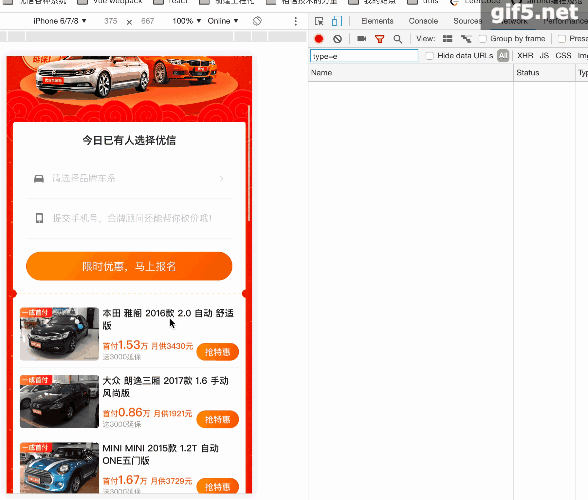Viewport: 588px width, 500px height.
Task: Click the orange 限时优惠，马上报名 button
Action: click(x=129, y=266)
